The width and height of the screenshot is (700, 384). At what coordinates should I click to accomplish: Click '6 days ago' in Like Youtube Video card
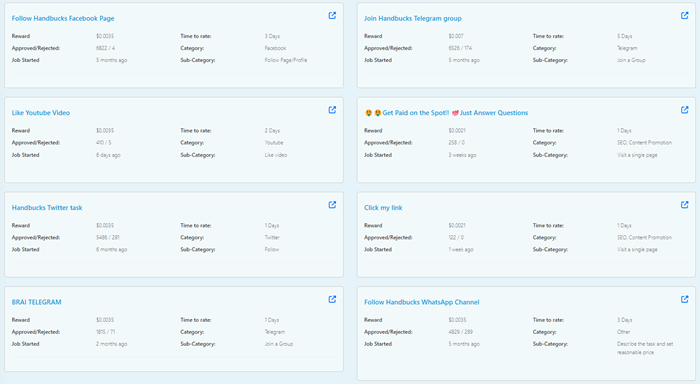tap(108, 155)
